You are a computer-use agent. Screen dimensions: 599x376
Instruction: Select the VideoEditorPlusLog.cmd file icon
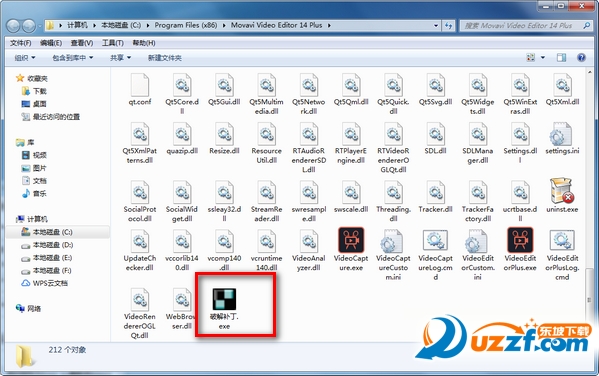click(562, 240)
